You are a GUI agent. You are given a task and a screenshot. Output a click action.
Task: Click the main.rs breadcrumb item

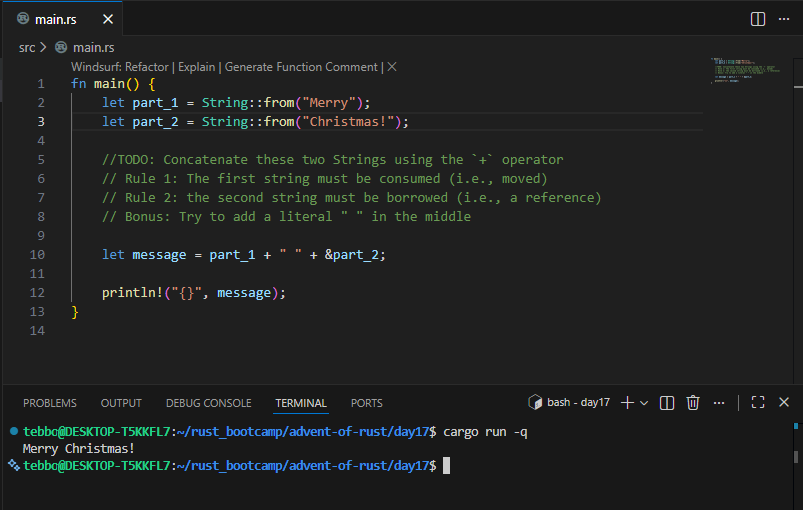(x=93, y=48)
